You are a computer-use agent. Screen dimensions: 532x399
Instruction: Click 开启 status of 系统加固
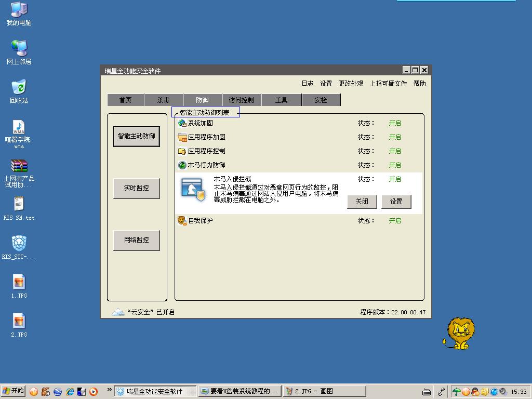pos(395,123)
